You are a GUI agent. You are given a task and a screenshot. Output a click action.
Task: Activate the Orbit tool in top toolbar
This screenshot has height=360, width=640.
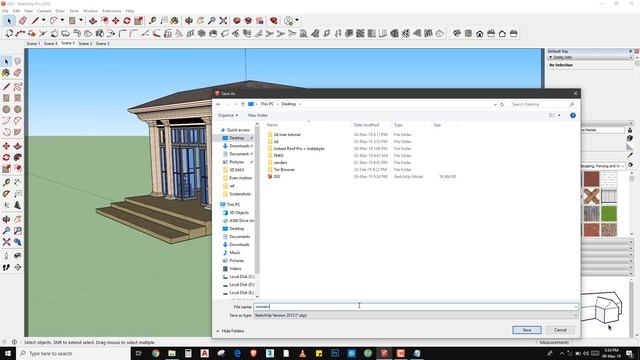pyautogui.click(x=189, y=20)
